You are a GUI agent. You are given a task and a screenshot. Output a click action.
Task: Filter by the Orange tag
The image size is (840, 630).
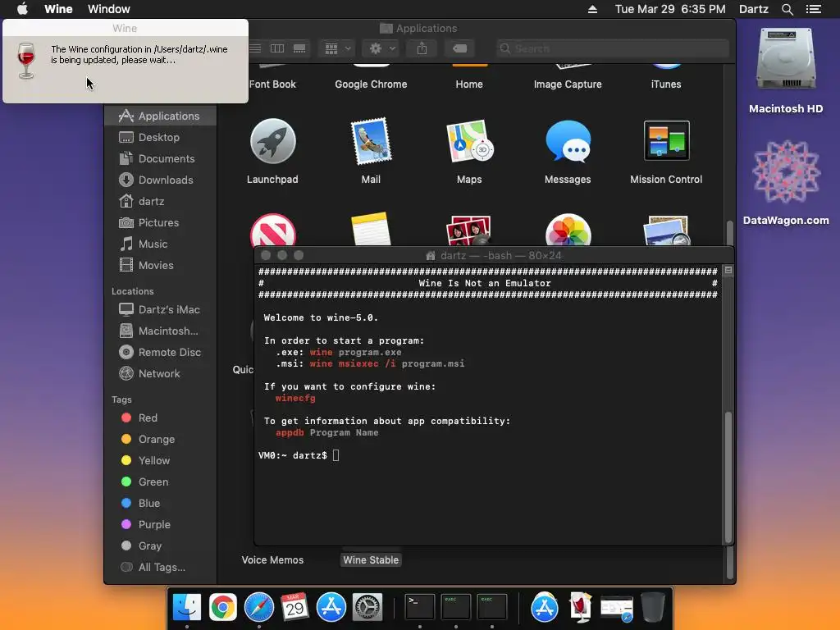161,440
